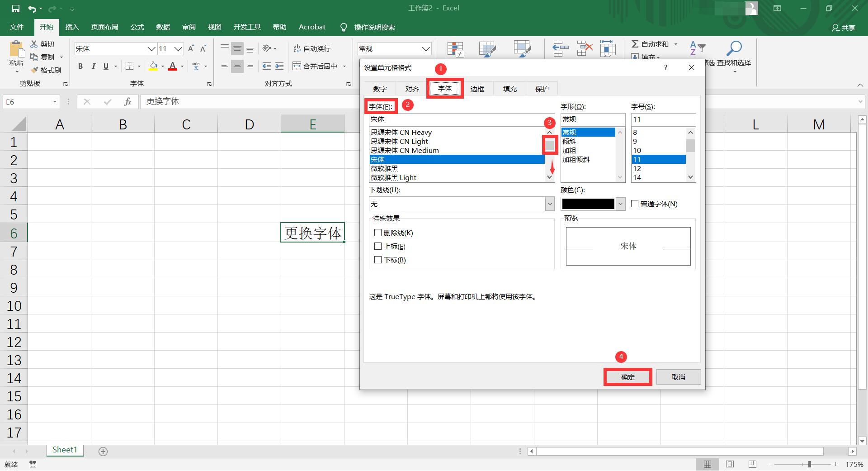Screen dimensions: 868x471
Task: Switch to the Border (边框) dialog tab
Action: [x=477, y=89]
